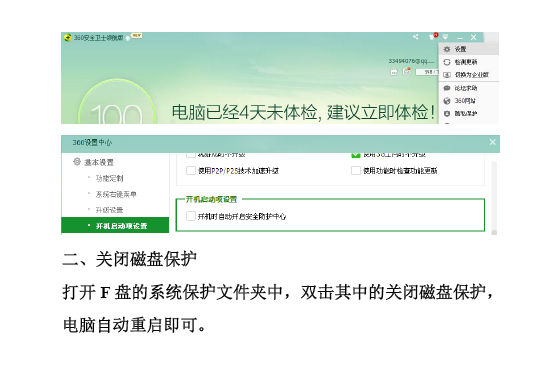Click the privacy protection shield entry
The image size is (538, 377).
point(468,113)
